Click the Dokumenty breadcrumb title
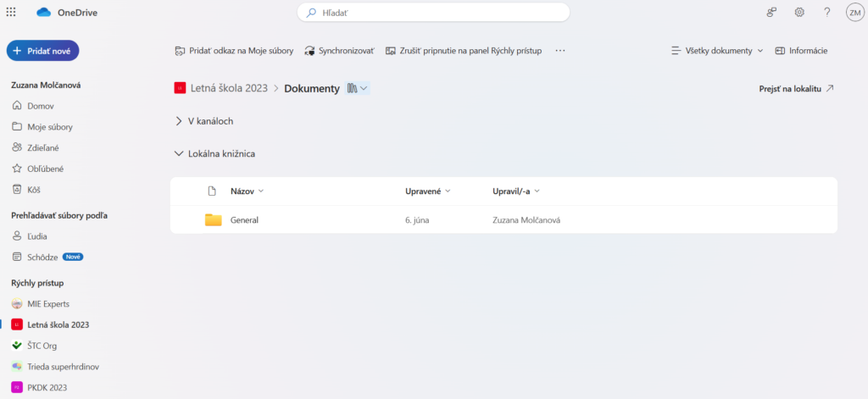 point(312,89)
